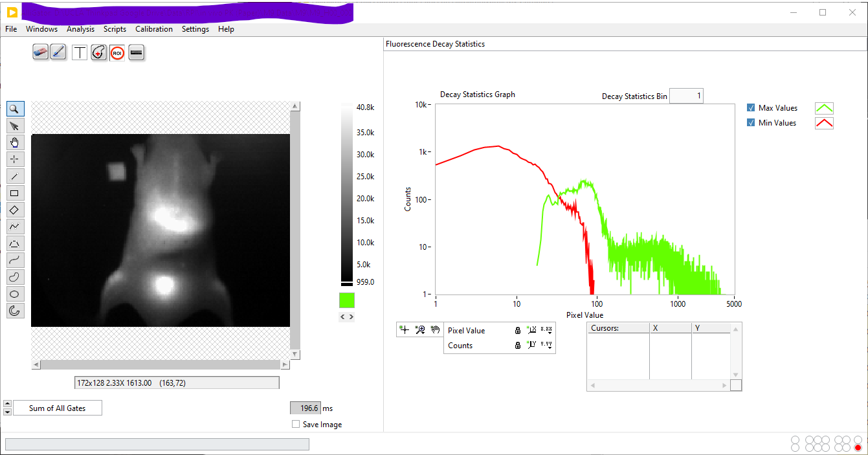Enable the Save Image checkbox
868x455 pixels.
(296, 425)
